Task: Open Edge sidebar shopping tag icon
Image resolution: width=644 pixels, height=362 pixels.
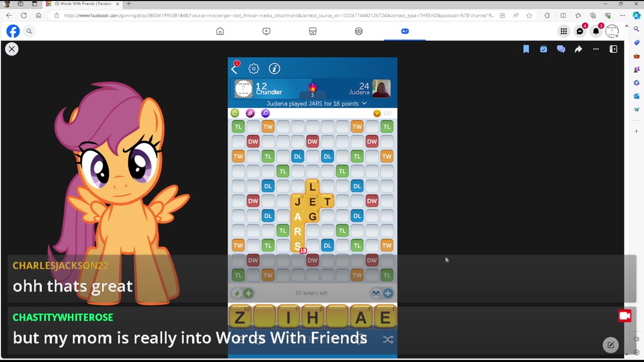Action: 636,43
